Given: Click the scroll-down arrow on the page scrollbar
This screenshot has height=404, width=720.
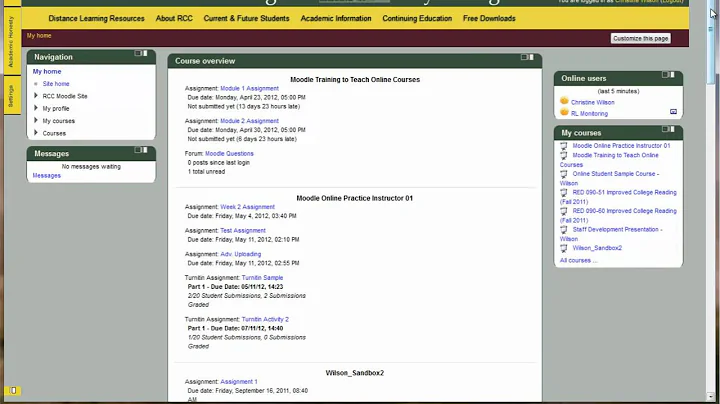Looking at the screenshot, I should click(710, 396).
